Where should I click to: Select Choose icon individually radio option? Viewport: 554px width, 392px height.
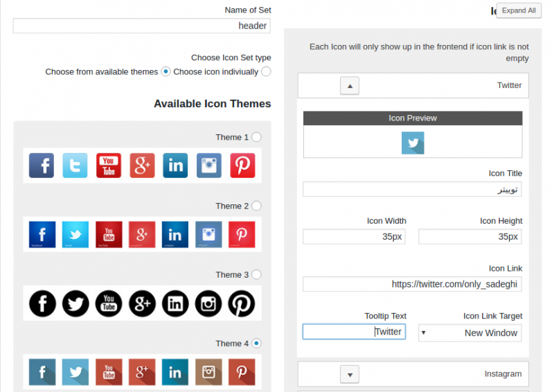click(267, 71)
